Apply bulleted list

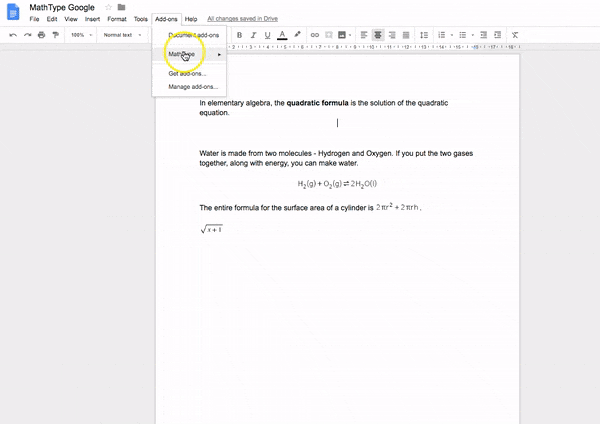click(x=463, y=35)
